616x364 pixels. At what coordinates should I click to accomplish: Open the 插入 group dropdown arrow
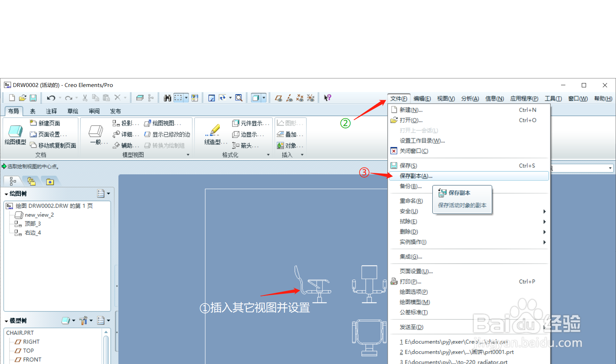302,154
